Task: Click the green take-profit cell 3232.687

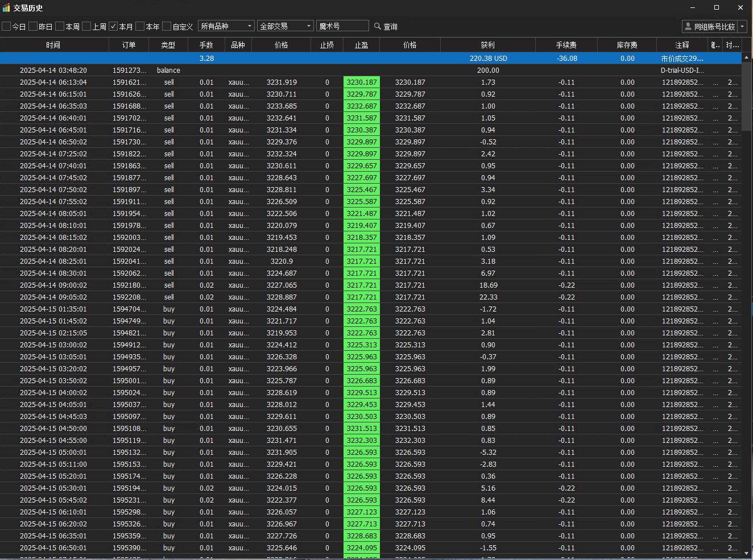Action: [x=362, y=106]
